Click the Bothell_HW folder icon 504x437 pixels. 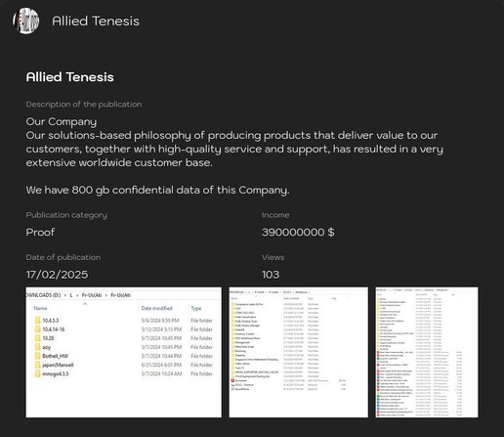pyautogui.click(x=38, y=356)
